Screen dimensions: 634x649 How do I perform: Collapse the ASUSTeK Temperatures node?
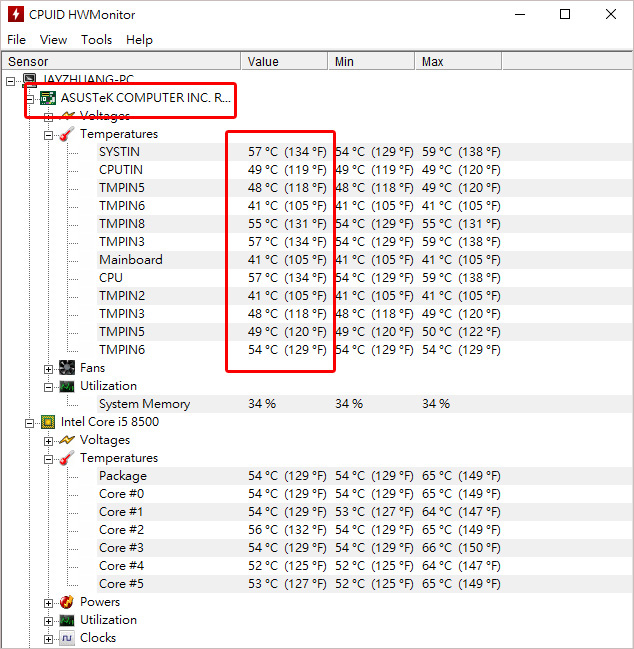point(48,135)
